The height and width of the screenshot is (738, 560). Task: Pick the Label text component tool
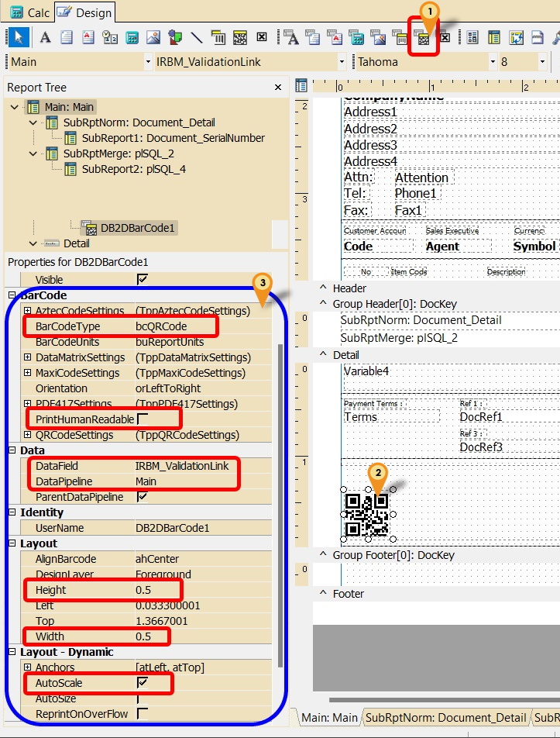click(x=45, y=36)
